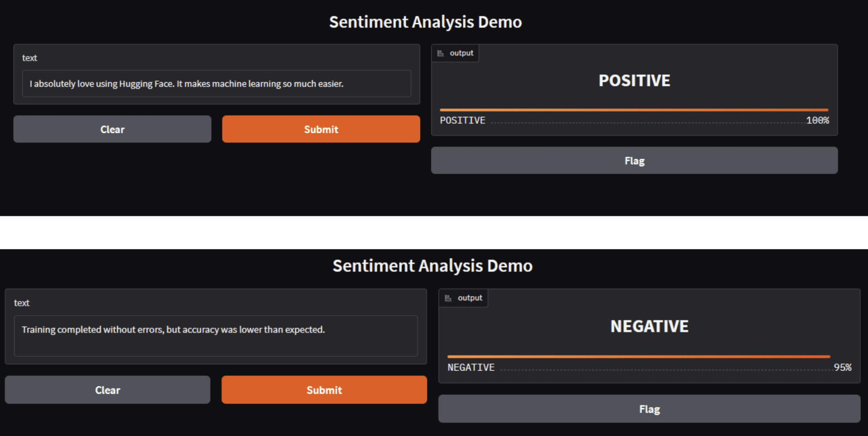868x436 pixels.
Task: Click the label icon in the NEGATIVE output panel
Action: tap(448, 298)
